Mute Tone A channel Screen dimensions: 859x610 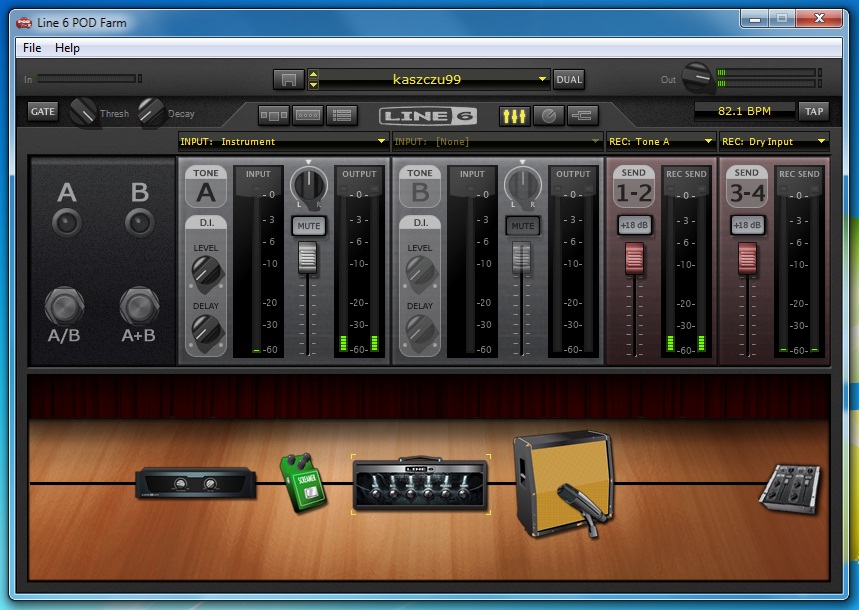pos(308,226)
